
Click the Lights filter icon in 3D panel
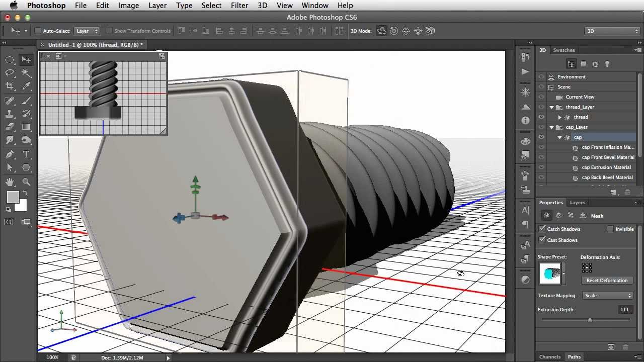pyautogui.click(x=607, y=64)
